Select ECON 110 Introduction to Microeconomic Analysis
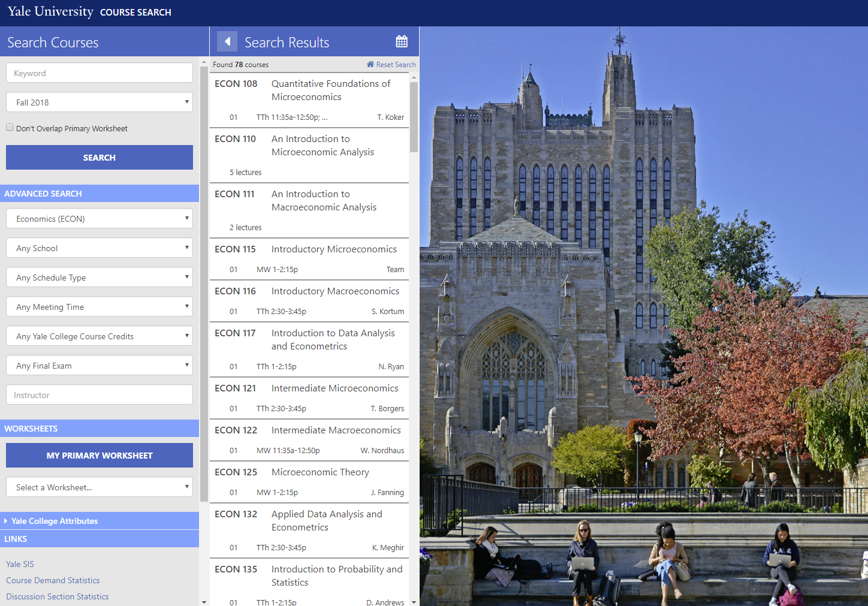Image resolution: width=868 pixels, height=606 pixels. tap(309, 155)
